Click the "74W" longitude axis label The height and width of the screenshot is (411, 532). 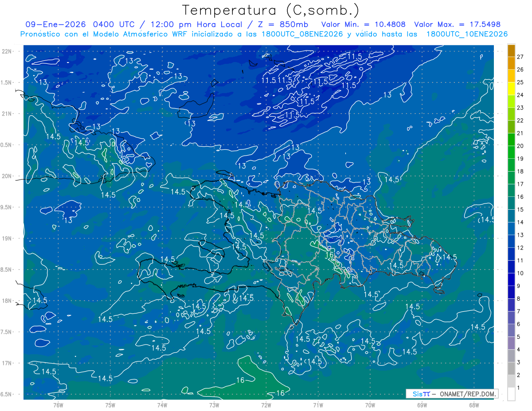click(162, 405)
